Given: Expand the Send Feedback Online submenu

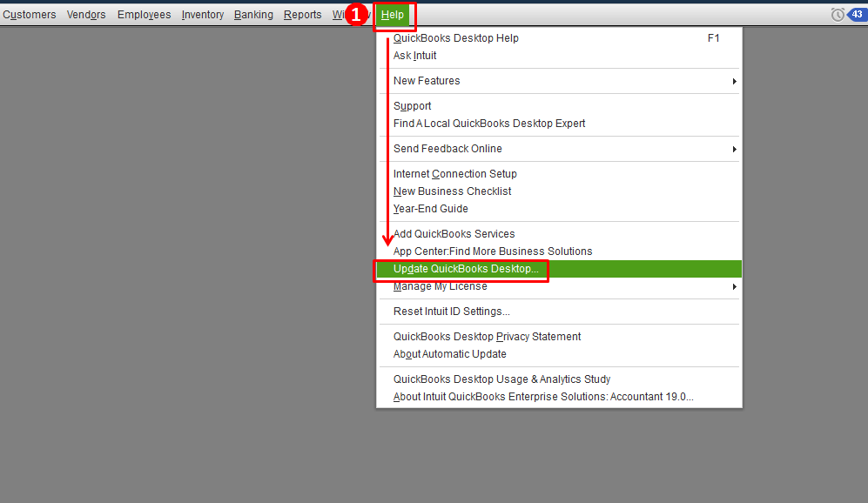Looking at the screenshot, I should [x=559, y=149].
